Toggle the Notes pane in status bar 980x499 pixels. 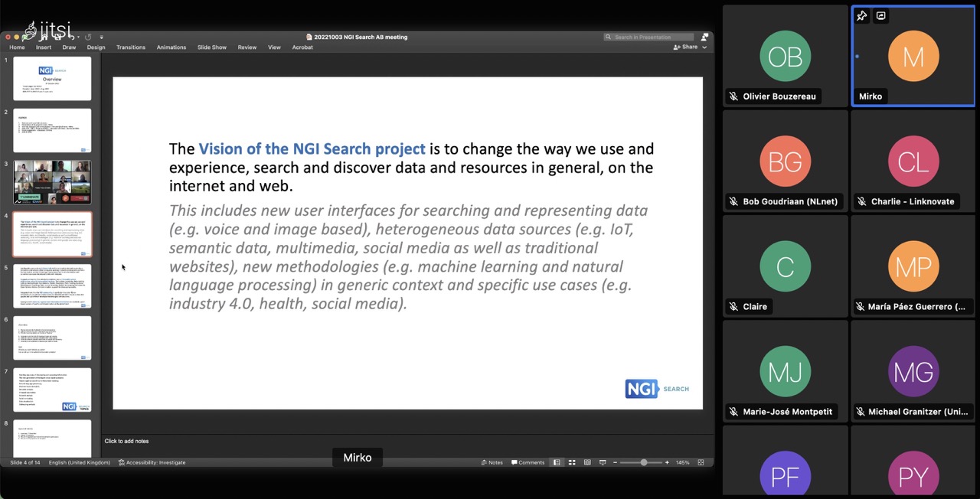[x=492, y=462]
